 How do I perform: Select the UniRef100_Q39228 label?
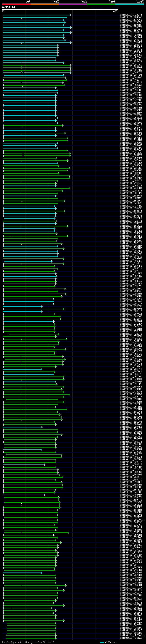[131, 82]
